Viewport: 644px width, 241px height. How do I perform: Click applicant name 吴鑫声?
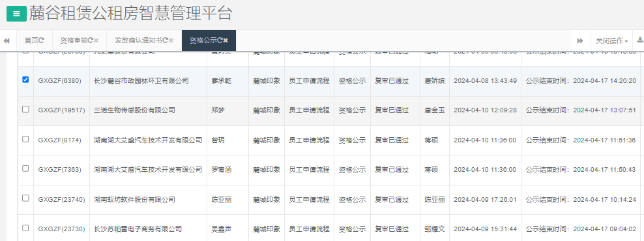[x=222, y=229]
